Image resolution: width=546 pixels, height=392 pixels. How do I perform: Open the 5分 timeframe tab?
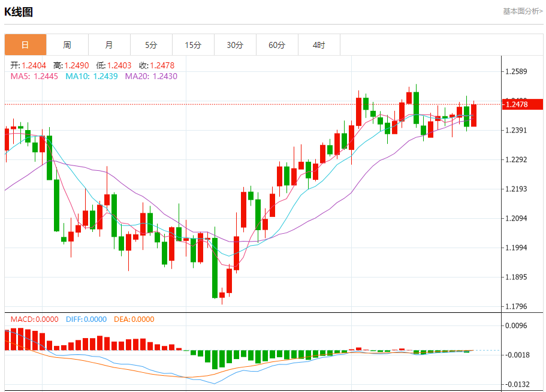coord(151,45)
